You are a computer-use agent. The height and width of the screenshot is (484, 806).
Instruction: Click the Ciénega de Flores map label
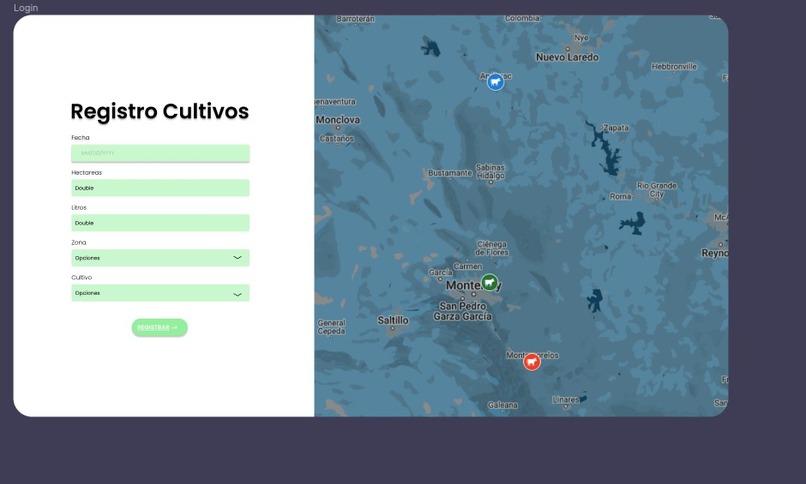[x=492, y=248]
